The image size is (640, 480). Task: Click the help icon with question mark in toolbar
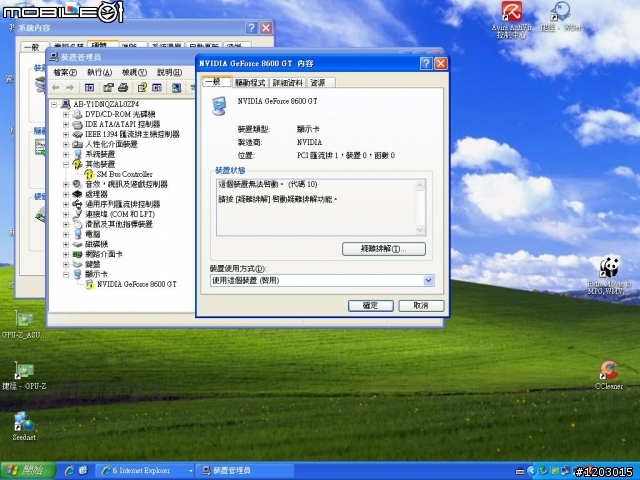(x=142, y=88)
